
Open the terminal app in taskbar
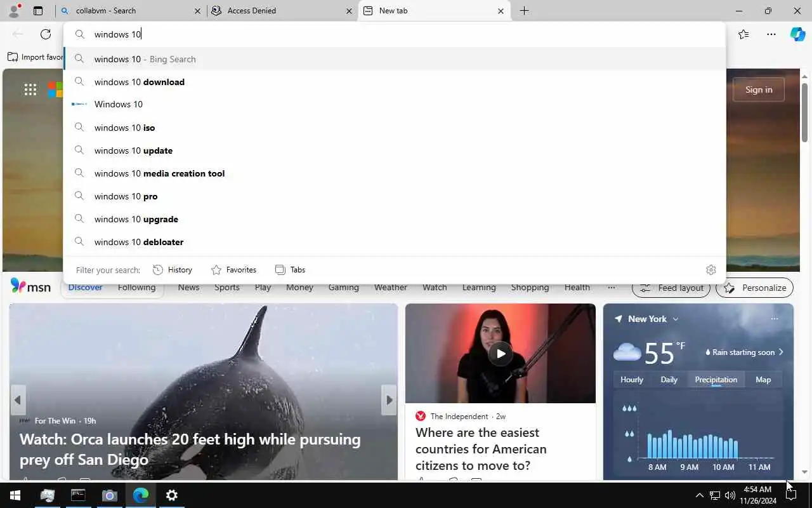click(x=78, y=495)
